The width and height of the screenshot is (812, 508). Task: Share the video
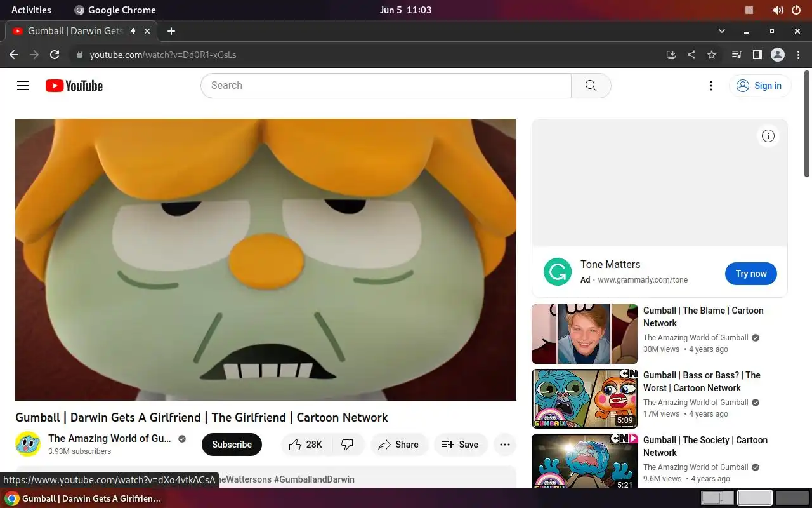click(x=399, y=444)
